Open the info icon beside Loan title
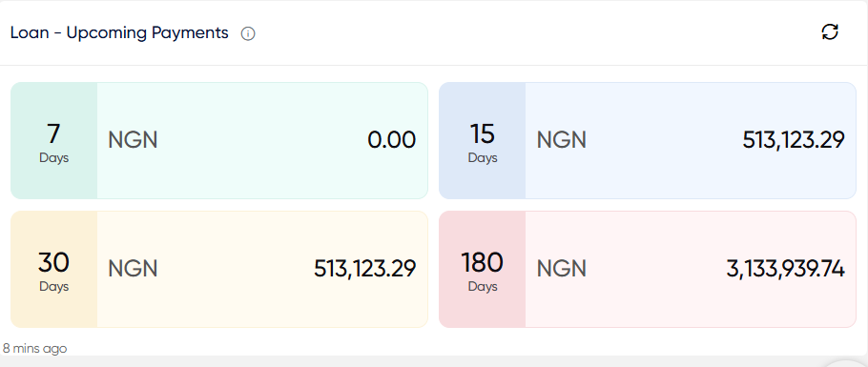This screenshot has width=868, height=367. point(248,33)
